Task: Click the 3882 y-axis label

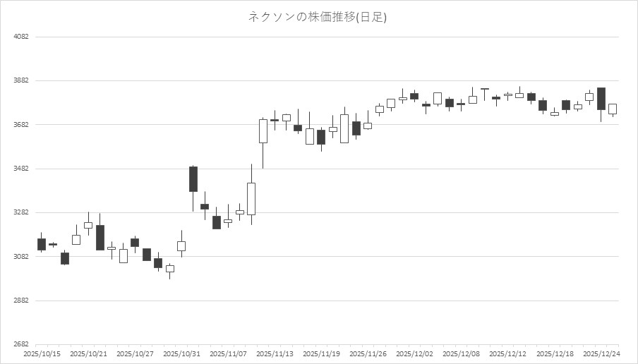Action: click(x=21, y=81)
